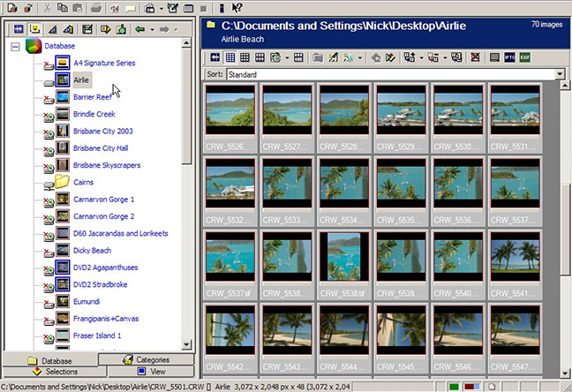This screenshot has height=392, width=572.
Task: Select the D60 Jacarandas and Lorikeets item
Action: [x=121, y=234]
